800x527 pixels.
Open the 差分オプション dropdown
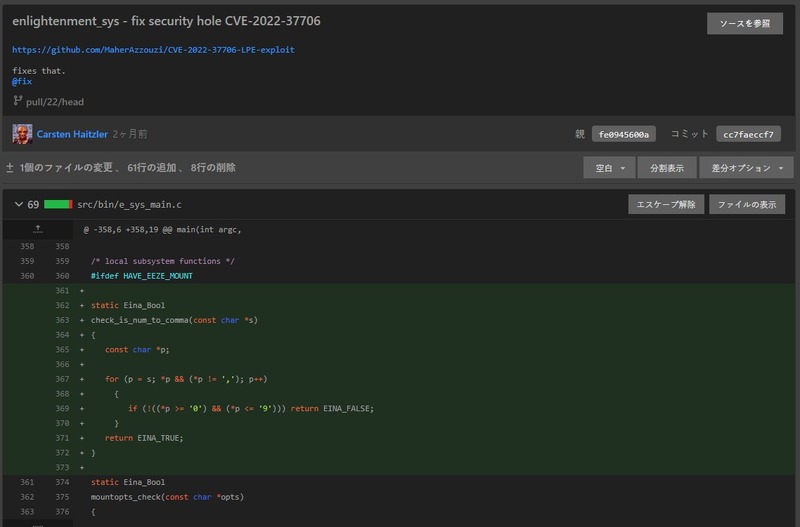pyautogui.click(x=746, y=168)
